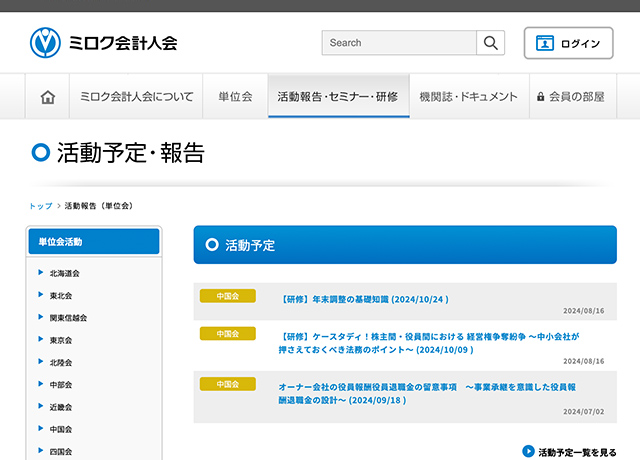The image size is (640, 460).
Task: Open 四国会 in the sidebar
Action: 61,451
